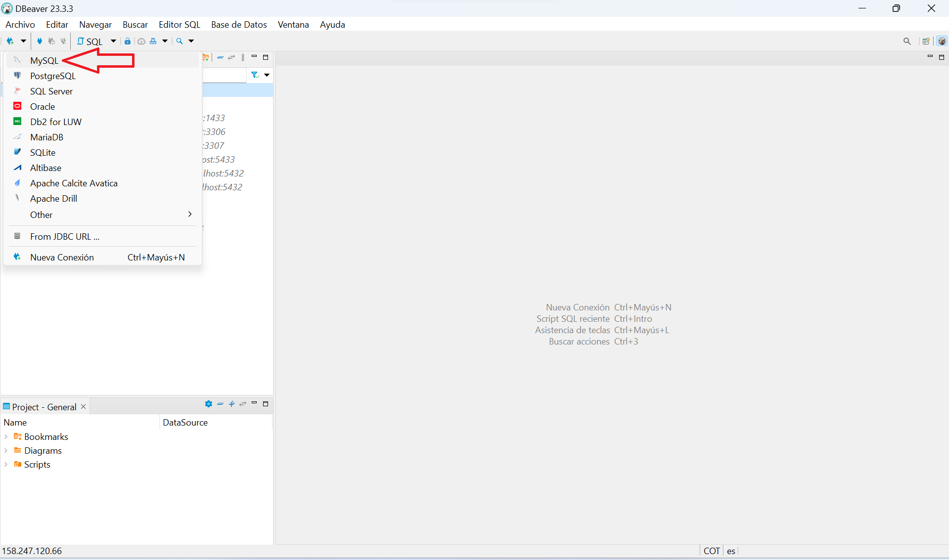Open the dropdown arrow beside toolbar search icon
The width and height of the screenshot is (949, 560).
[x=191, y=41]
